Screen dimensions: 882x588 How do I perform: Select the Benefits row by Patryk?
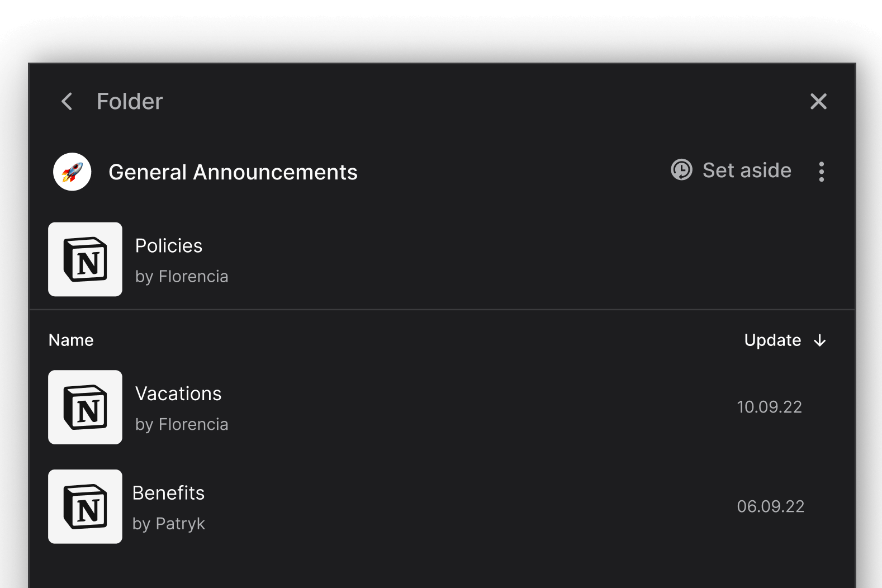tap(169, 506)
